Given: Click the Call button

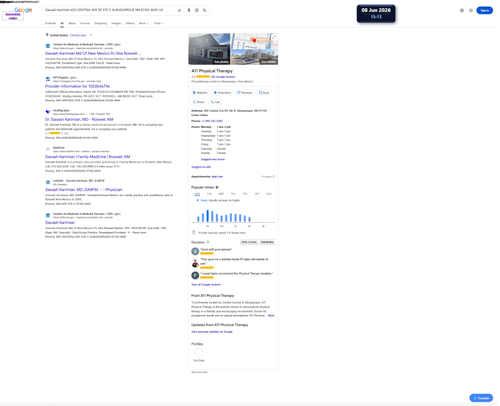Looking at the screenshot, I should (x=215, y=102).
